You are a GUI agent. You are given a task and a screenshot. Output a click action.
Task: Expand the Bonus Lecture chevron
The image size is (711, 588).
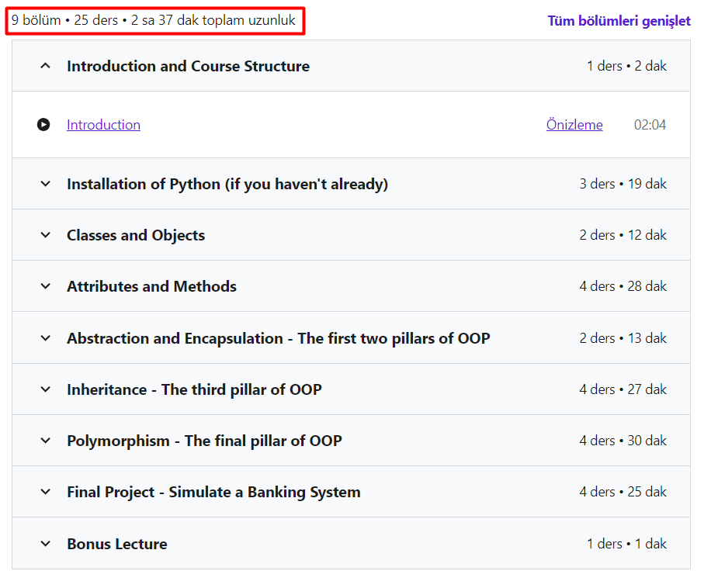(x=45, y=544)
